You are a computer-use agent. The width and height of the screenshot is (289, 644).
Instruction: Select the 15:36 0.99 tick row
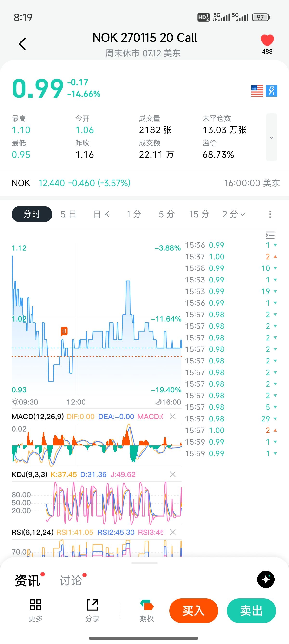[x=231, y=245]
